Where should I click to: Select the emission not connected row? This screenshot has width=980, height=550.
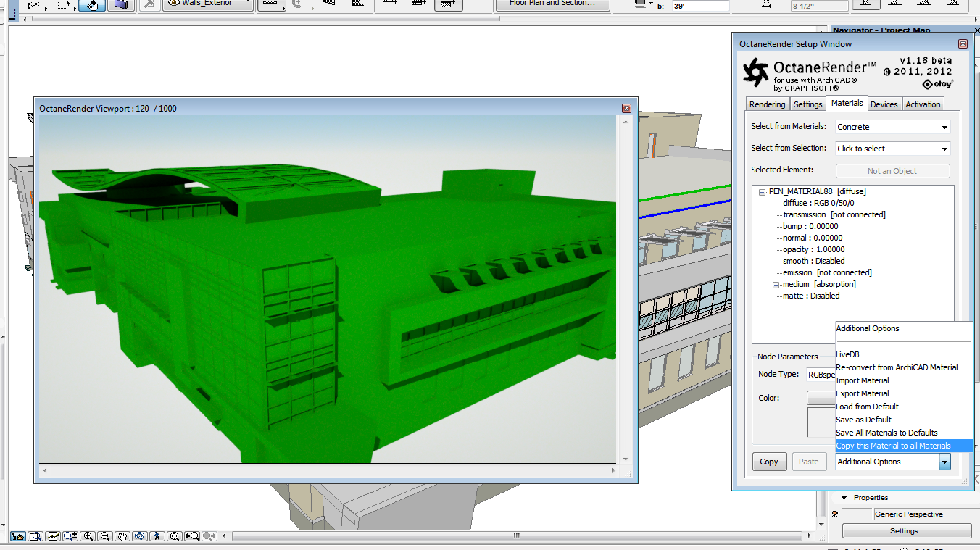coord(827,272)
